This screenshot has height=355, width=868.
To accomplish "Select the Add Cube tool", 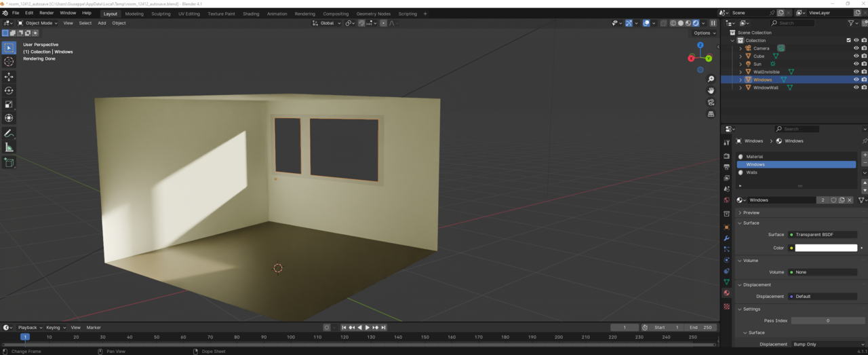I will click(9, 163).
